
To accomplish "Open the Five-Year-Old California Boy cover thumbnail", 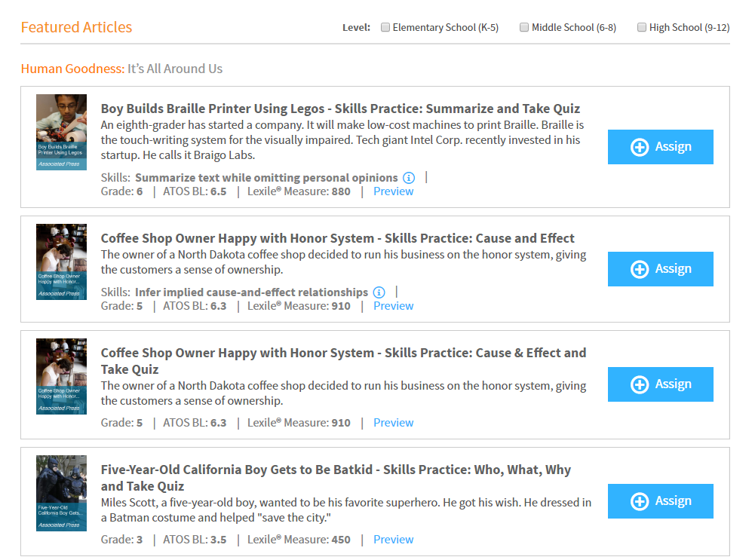I will tap(61, 494).
